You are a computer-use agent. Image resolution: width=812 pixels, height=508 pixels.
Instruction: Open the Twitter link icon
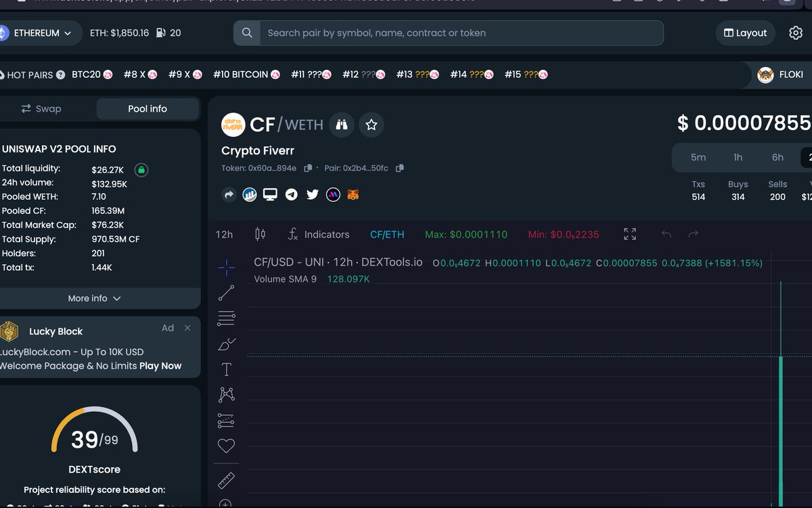tap(312, 194)
